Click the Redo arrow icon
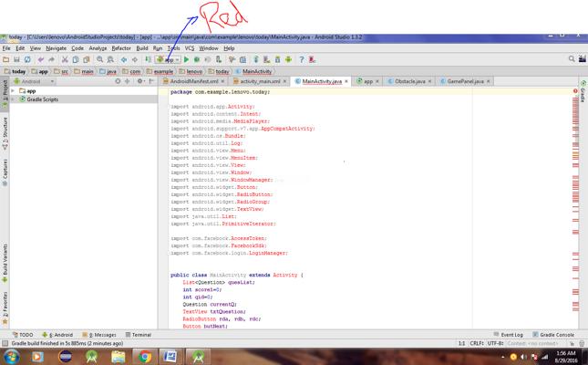 click(x=51, y=59)
